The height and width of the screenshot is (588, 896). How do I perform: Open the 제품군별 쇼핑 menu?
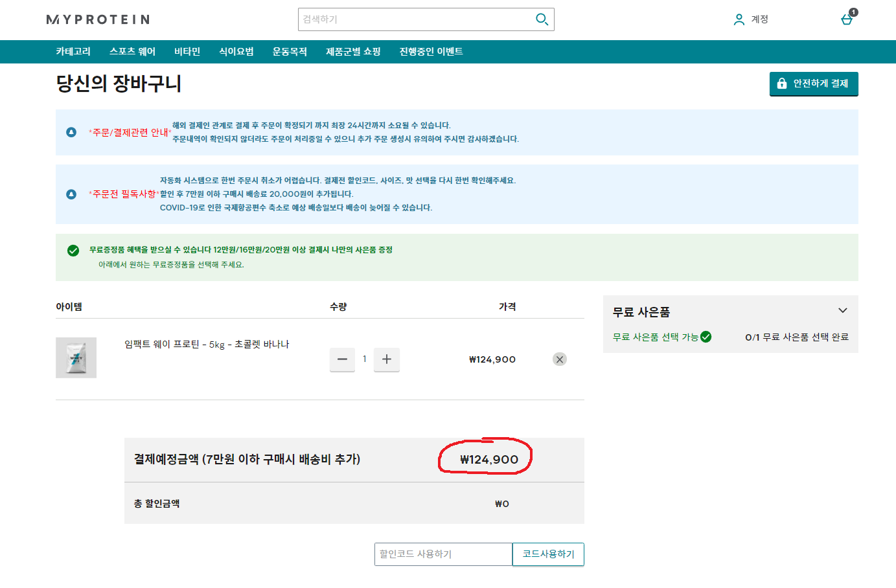click(x=353, y=51)
